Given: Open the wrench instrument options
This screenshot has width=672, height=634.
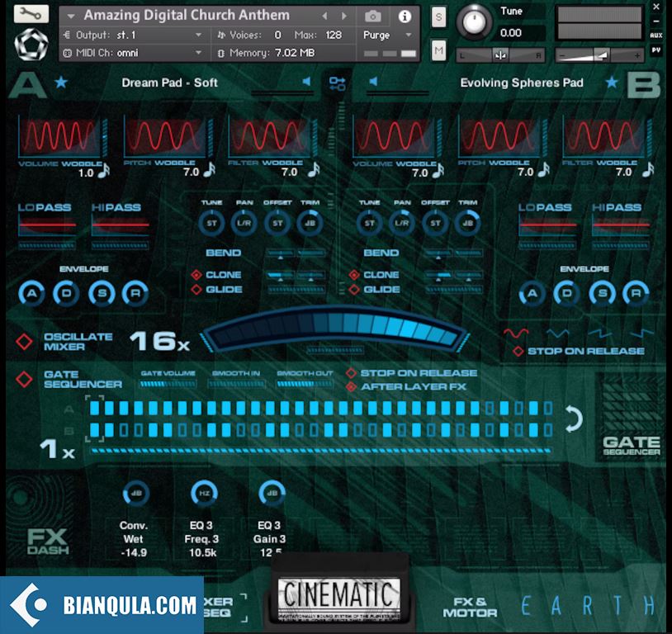Looking at the screenshot, I should pos(31,14).
